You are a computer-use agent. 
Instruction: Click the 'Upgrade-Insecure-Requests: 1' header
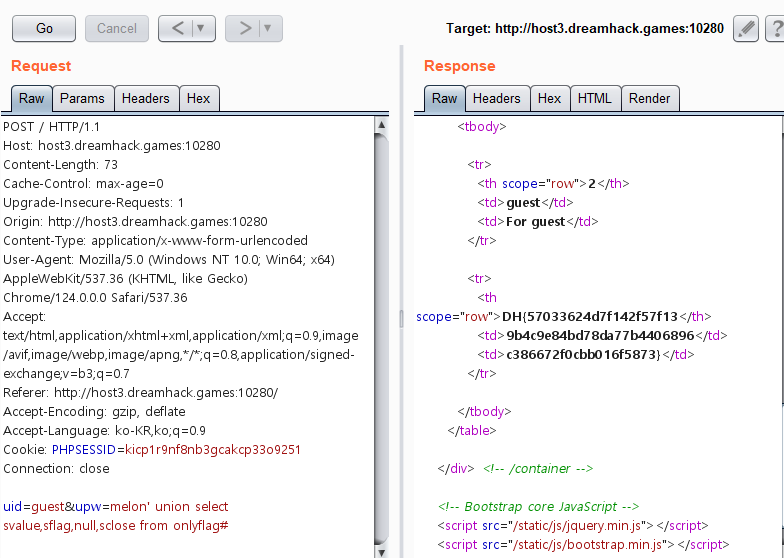click(94, 202)
